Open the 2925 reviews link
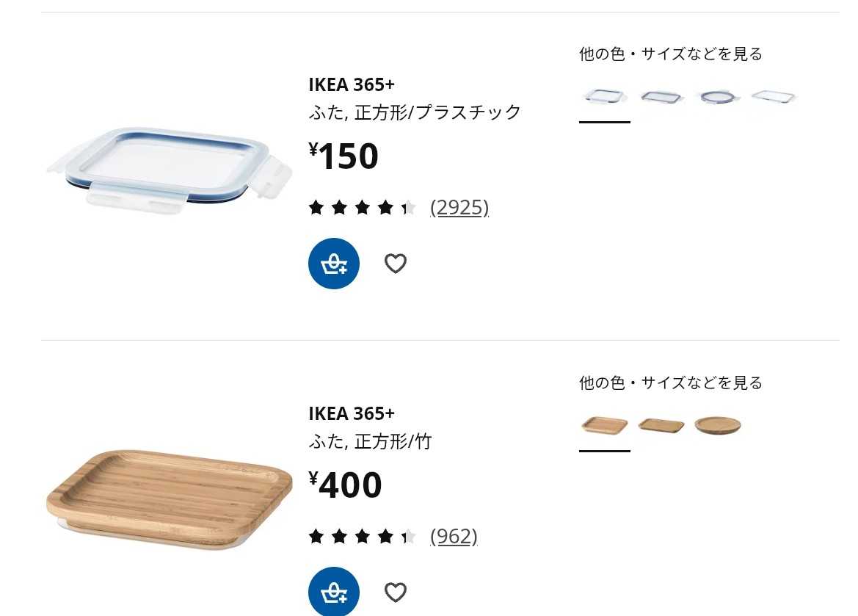Screen dimensions: 858x616 click(x=459, y=208)
